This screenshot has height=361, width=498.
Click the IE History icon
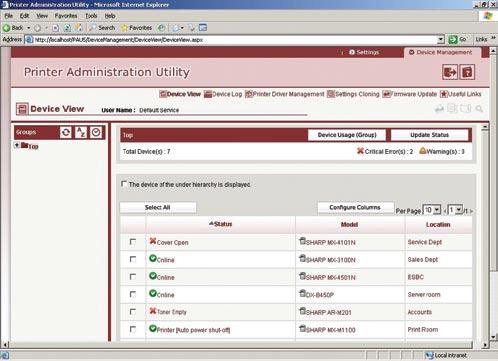[x=161, y=28]
